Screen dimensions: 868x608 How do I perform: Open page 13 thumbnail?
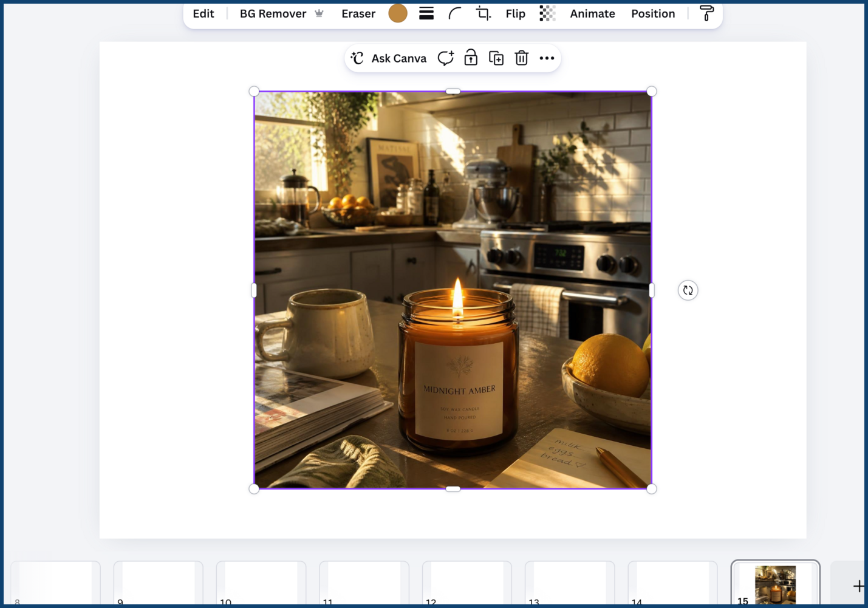click(570, 584)
